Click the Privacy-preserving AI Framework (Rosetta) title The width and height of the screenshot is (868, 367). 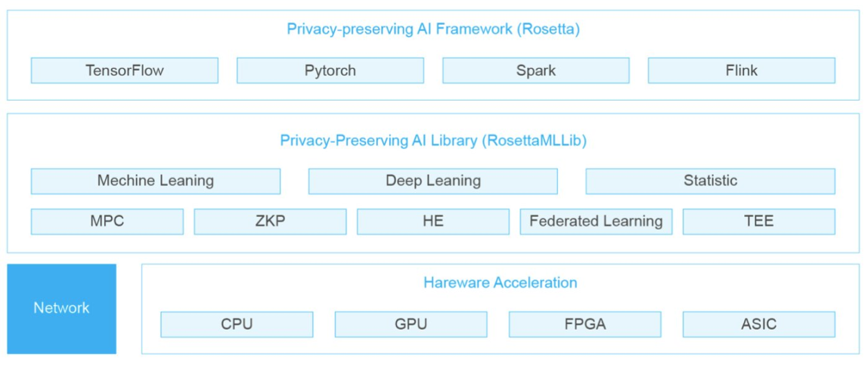tap(433, 29)
